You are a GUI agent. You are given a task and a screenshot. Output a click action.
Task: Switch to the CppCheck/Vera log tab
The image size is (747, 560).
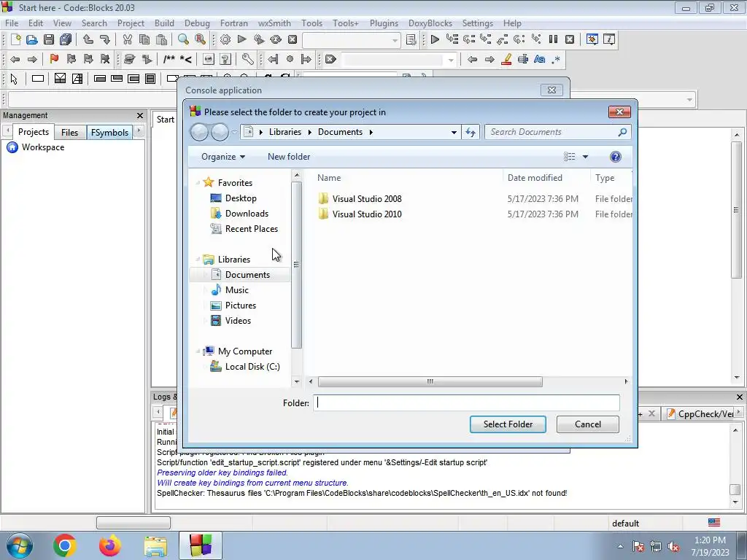[x=700, y=414]
